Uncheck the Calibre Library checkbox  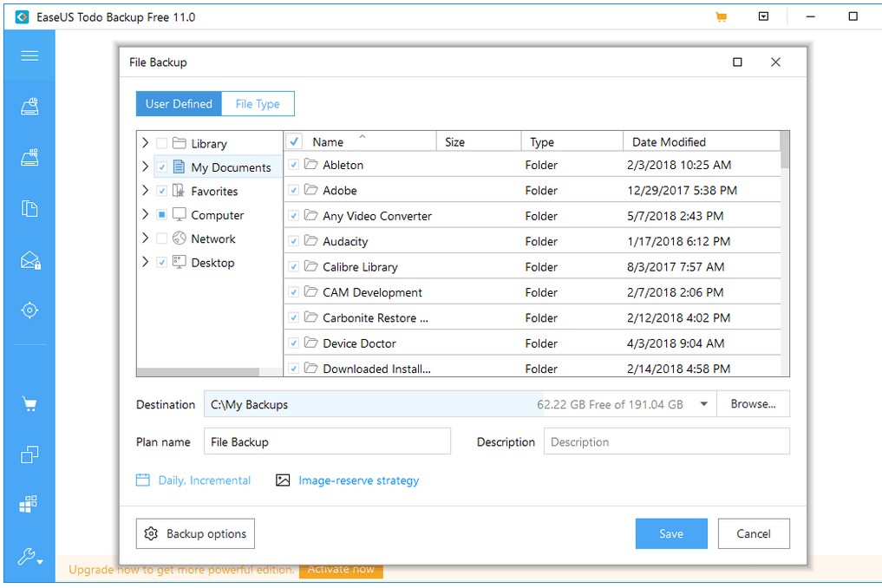tap(293, 267)
